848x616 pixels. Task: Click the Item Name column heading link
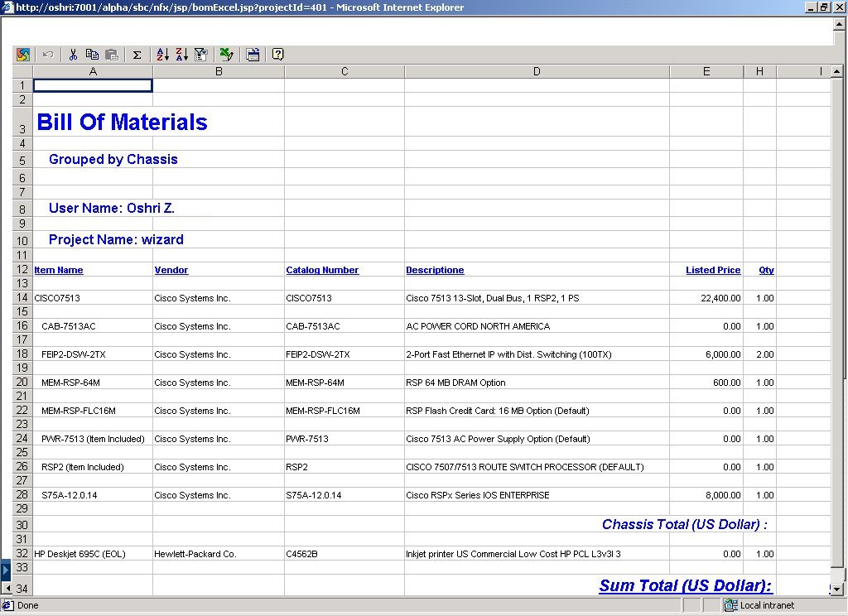click(x=58, y=270)
